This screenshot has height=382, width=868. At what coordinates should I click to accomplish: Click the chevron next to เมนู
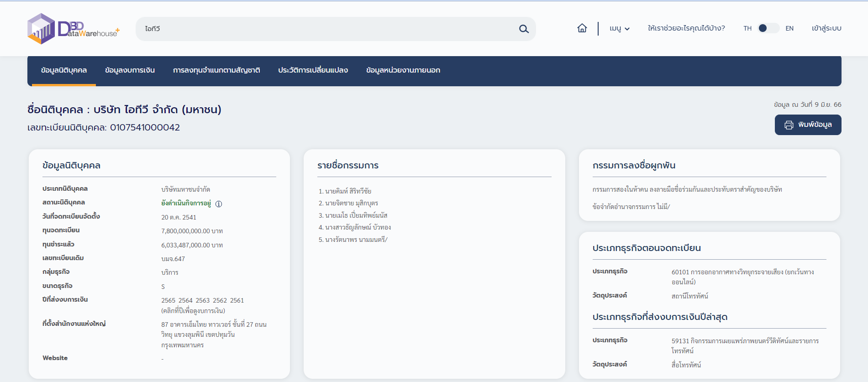pyautogui.click(x=627, y=29)
